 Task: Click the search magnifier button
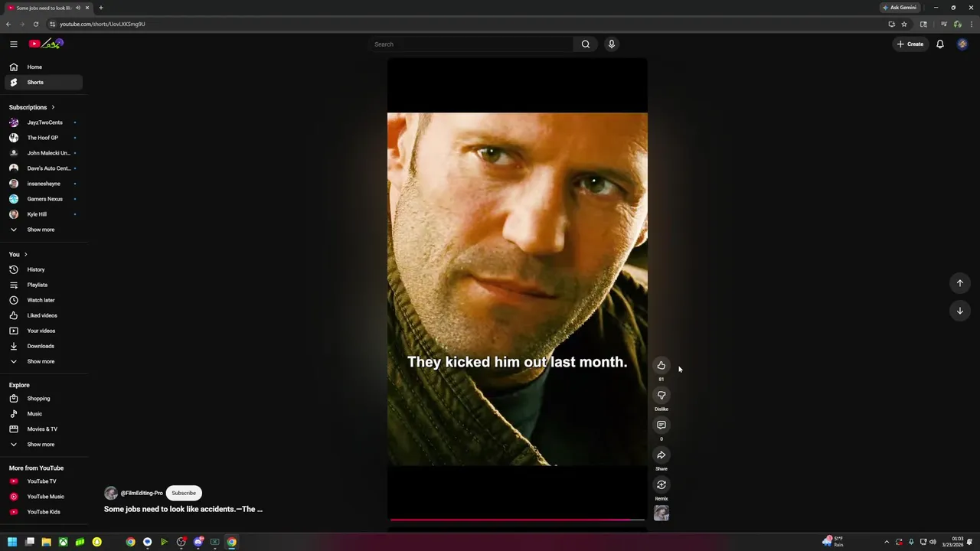586,44
